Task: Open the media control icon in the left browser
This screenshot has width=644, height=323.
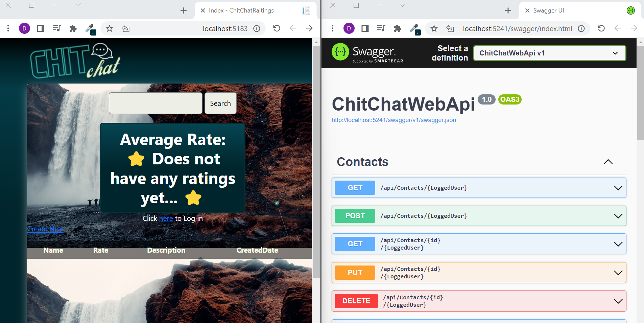Action: tap(57, 28)
